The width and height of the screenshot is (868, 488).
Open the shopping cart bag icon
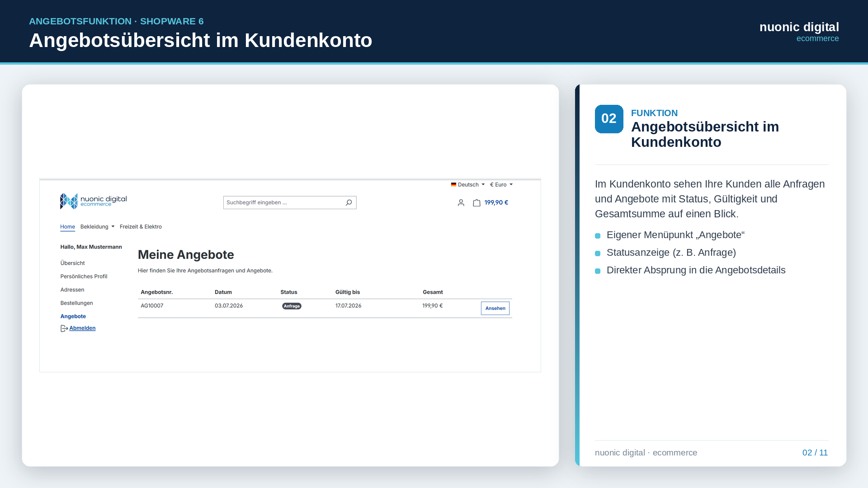pyautogui.click(x=476, y=203)
